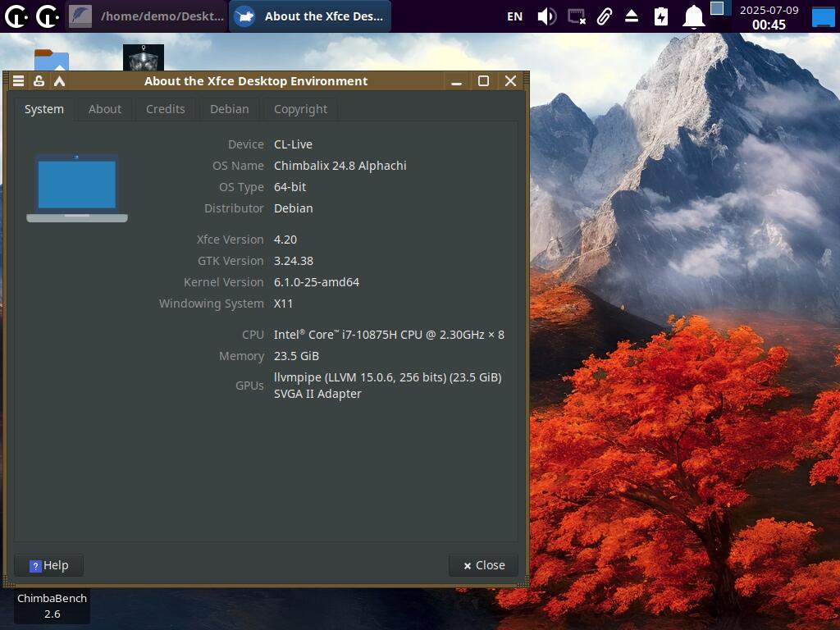Click the 64-bit OS type value
The width and height of the screenshot is (840, 630).
tap(290, 187)
